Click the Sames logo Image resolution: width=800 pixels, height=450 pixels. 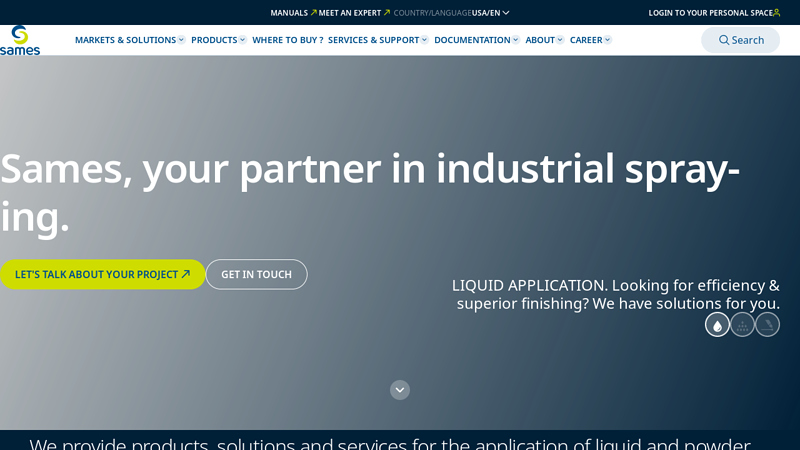20,40
